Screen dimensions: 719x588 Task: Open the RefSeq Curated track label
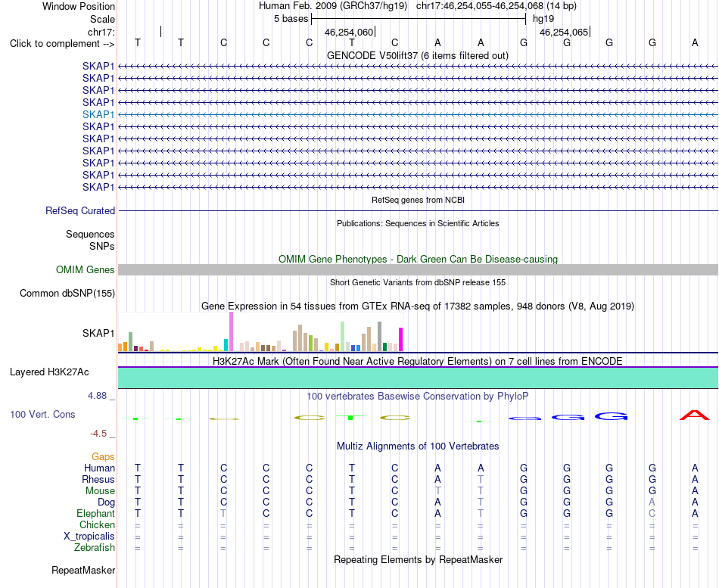pyautogui.click(x=80, y=210)
